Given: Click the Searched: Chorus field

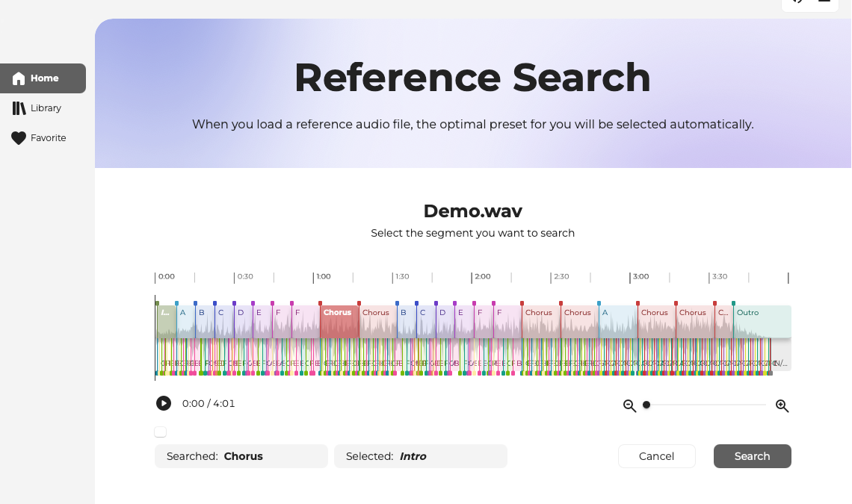Looking at the screenshot, I should coord(241,456).
